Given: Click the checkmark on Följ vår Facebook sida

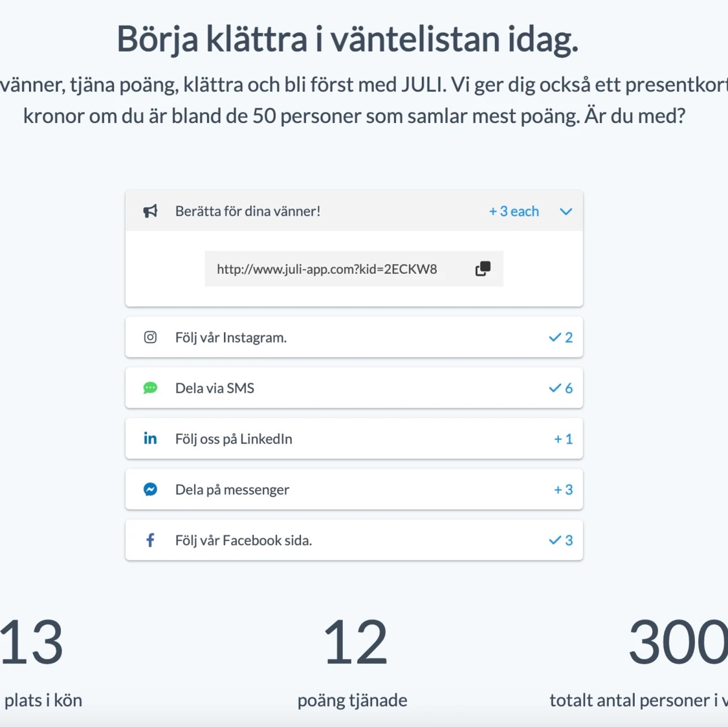Looking at the screenshot, I should point(555,540).
